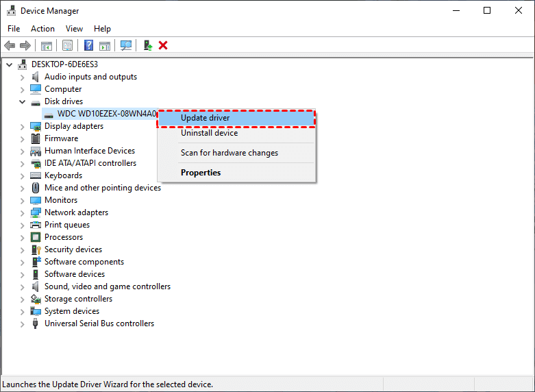This screenshot has width=535, height=392.
Task: Select the Security devices label
Action: click(x=73, y=249)
